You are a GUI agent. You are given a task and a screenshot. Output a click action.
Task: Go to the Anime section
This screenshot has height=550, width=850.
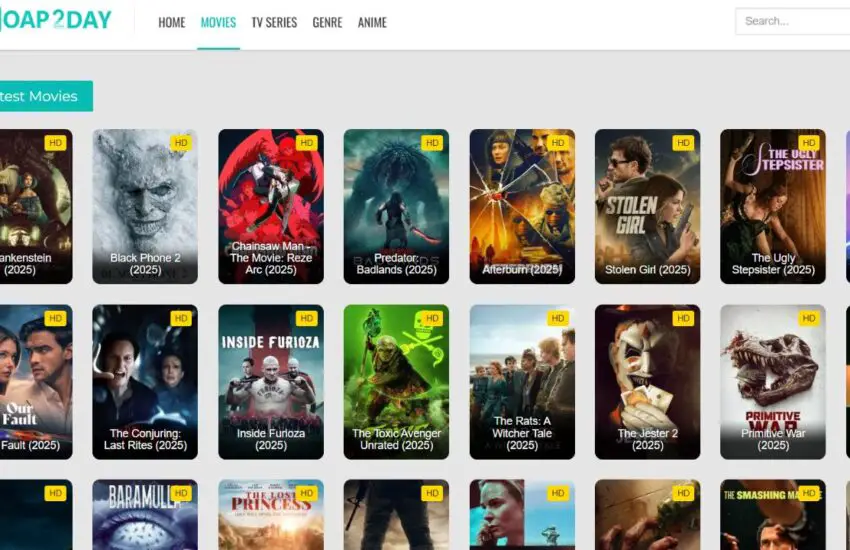pos(372,22)
